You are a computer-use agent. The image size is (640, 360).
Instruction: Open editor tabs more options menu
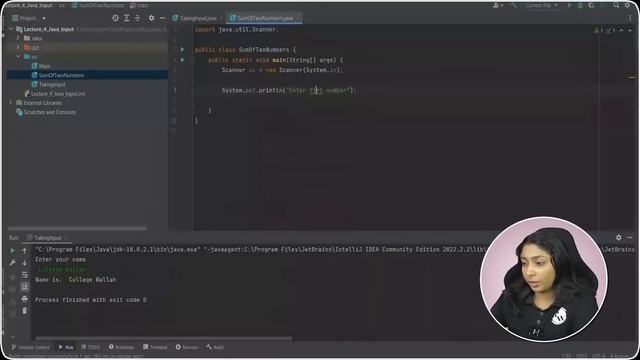tap(630, 18)
